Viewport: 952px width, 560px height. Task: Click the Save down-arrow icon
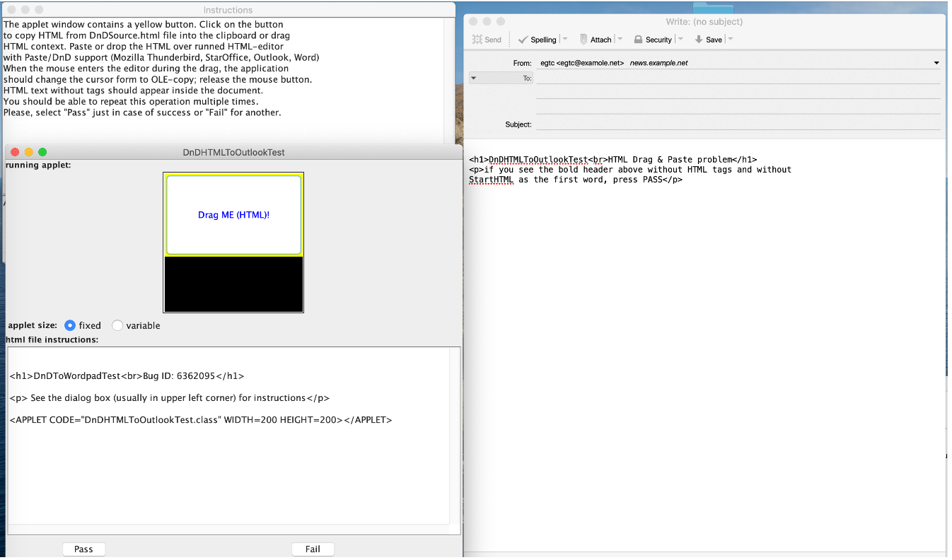(699, 40)
